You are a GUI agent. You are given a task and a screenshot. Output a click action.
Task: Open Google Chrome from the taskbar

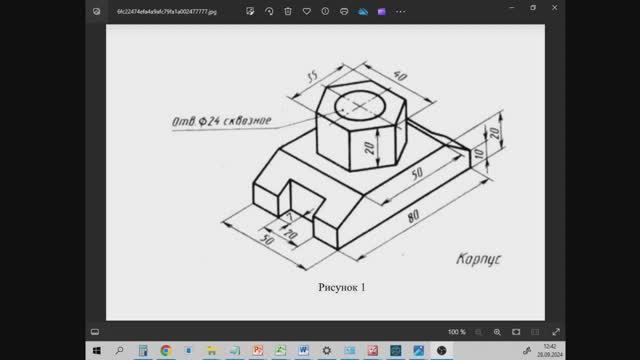166,351
